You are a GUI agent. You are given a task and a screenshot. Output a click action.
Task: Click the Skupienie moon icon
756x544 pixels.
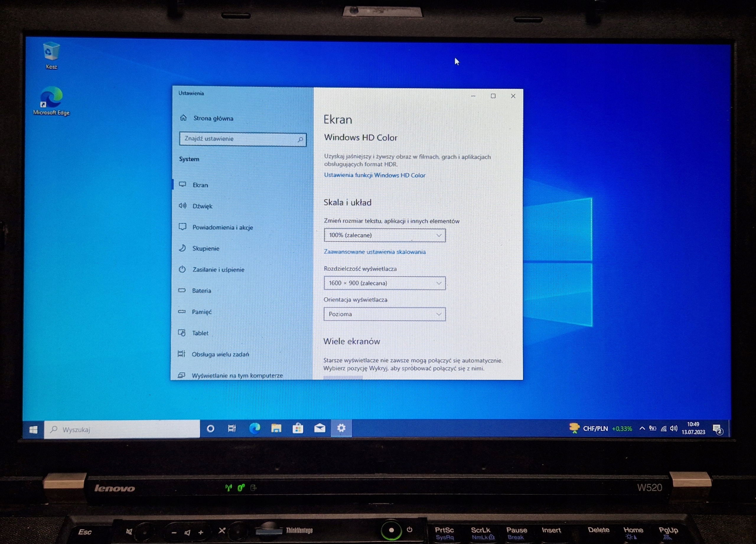tap(182, 248)
